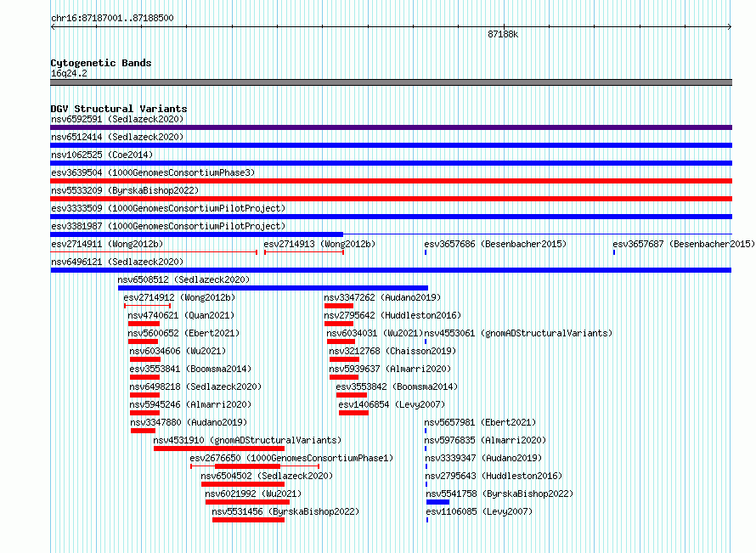
Task: Open esv3639504 (1000GenomesConsortiumPhase3) entry
Action: [153, 172]
